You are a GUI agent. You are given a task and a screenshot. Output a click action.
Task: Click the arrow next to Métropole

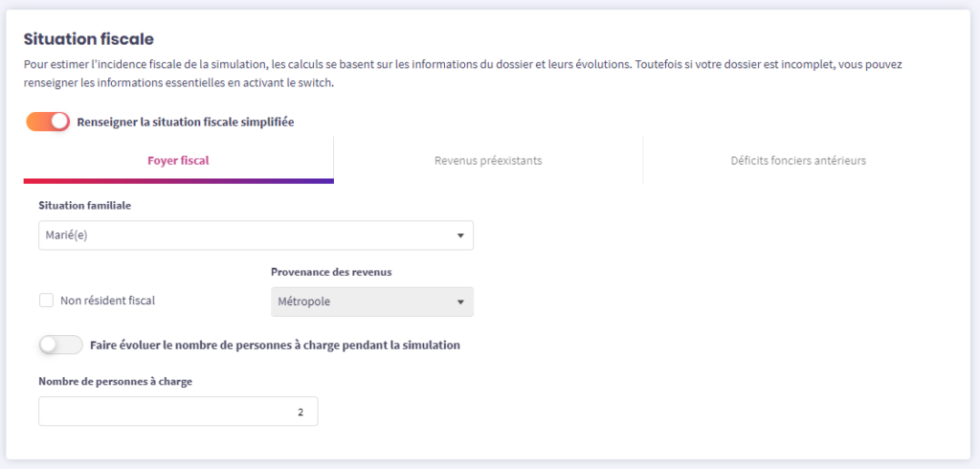[x=459, y=302]
